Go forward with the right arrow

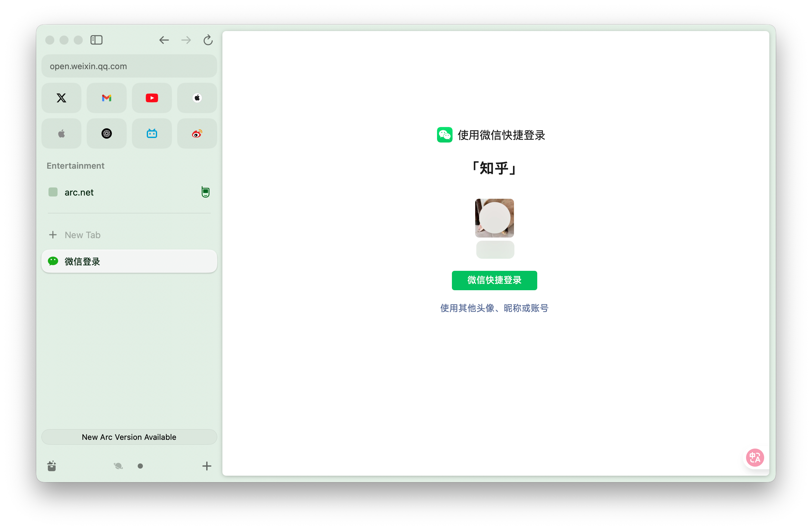point(186,40)
